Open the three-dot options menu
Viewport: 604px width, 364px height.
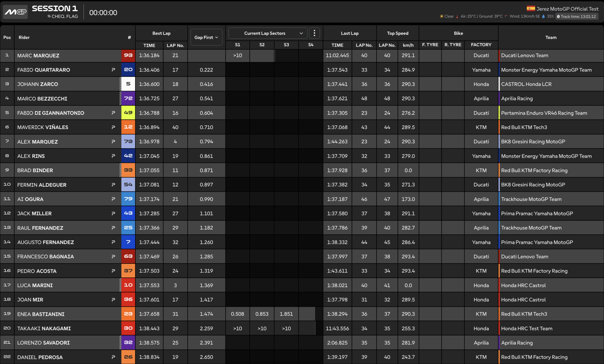pyautogui.click(x=314, y=33)
